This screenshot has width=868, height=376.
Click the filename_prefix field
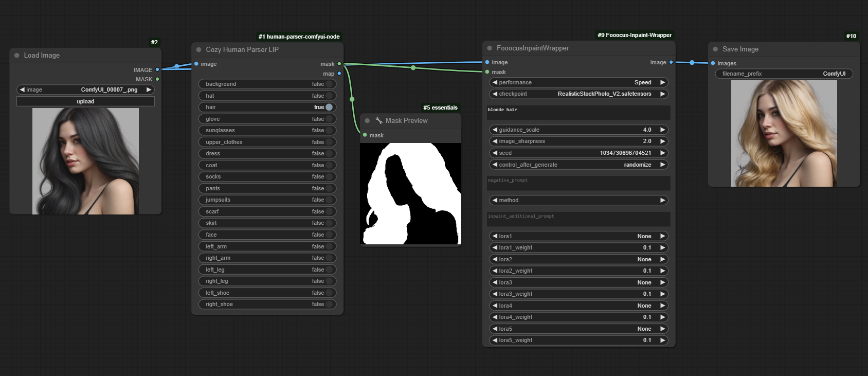[784, 74]
